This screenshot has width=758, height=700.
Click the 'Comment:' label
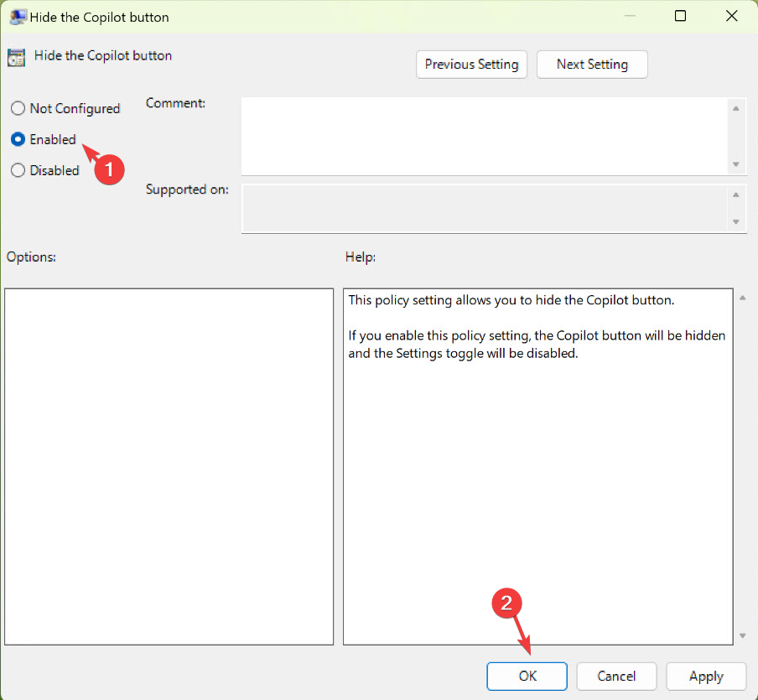(175, 103)
